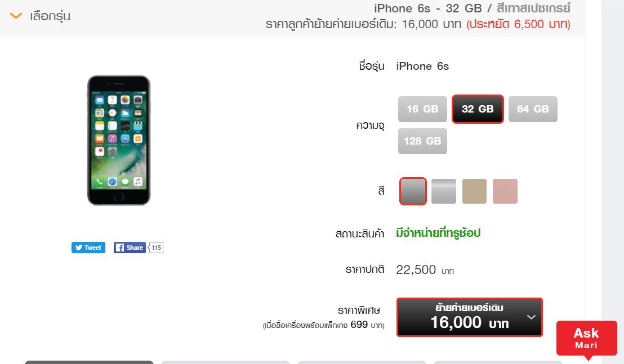Select the first dark tab at the bottom

(89, 362)
